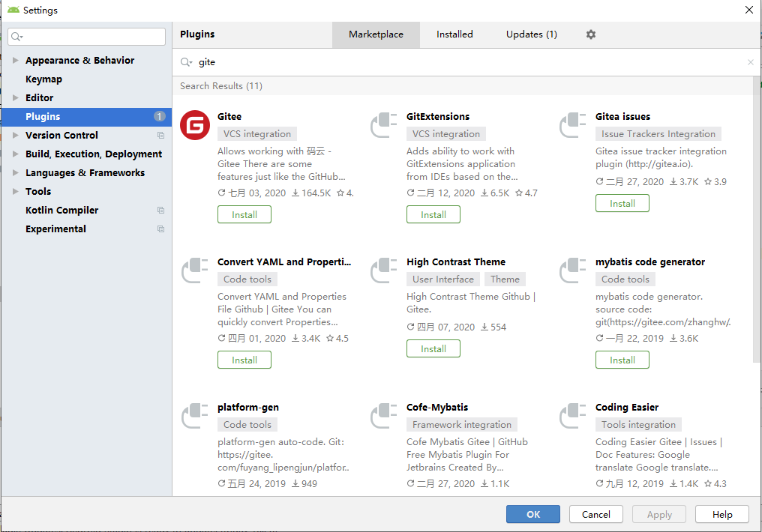Install the Gitea issues plugin
Screen dimensions: 762x532
click(622, 203)
